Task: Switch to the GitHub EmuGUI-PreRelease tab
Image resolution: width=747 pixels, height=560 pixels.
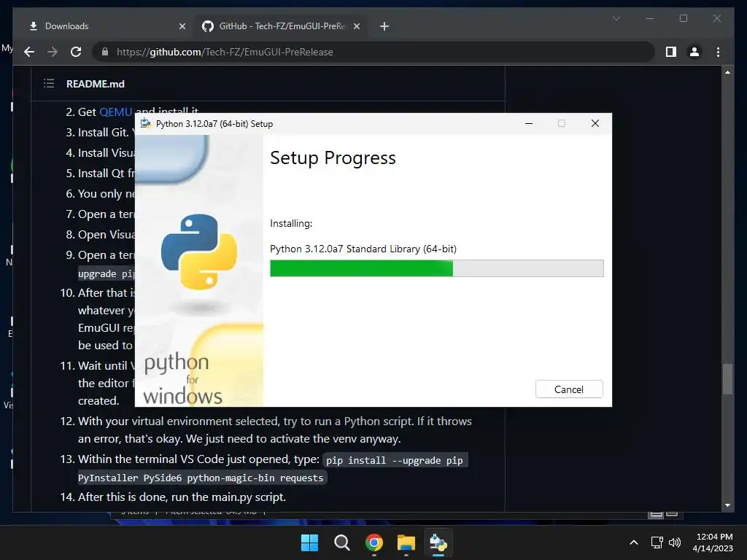Action: tap(282, 26)
